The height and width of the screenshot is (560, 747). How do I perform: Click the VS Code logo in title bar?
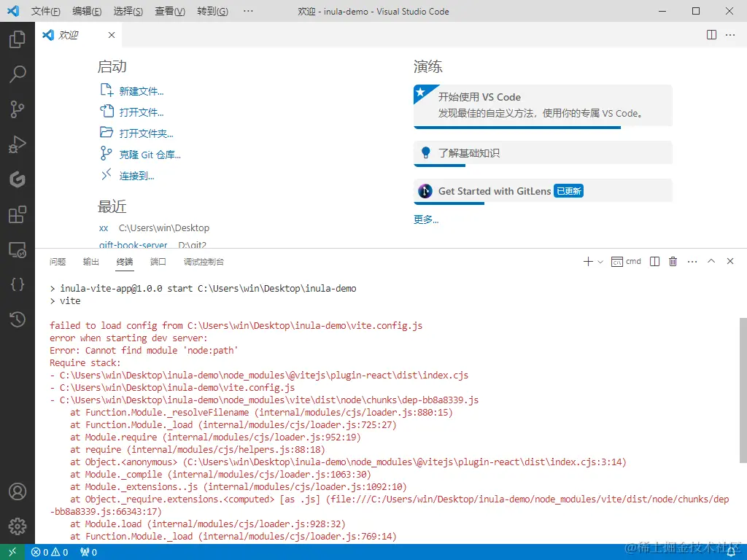tap(13, 11)
